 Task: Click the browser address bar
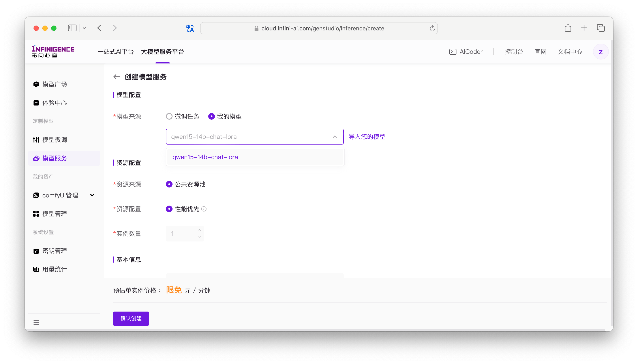click(319, 28)
